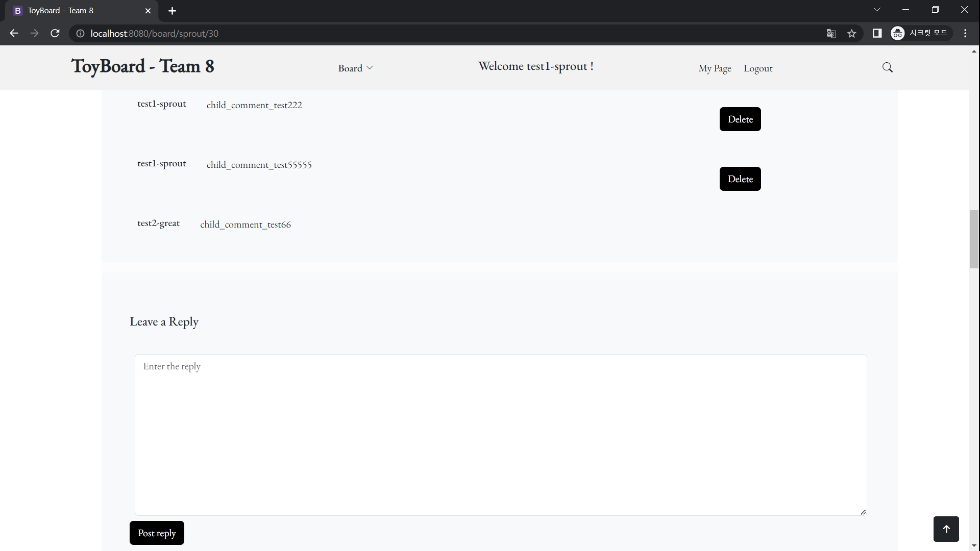The width and height of the screenshot is (980, 551).
Task: Click the search magnifier icon
Action: click(887, 67)
